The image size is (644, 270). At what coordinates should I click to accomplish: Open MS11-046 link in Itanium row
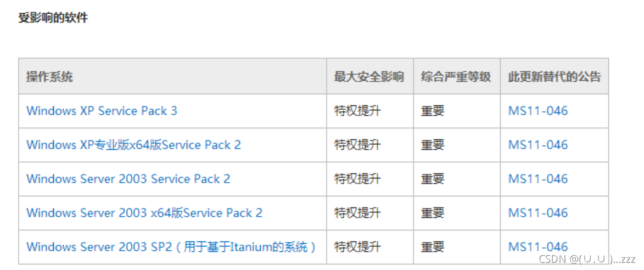(x=538, y=247)
